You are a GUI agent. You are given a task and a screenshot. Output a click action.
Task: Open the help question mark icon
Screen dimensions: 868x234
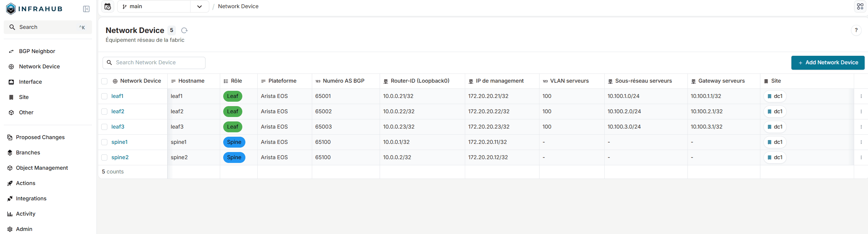(856, 30)
